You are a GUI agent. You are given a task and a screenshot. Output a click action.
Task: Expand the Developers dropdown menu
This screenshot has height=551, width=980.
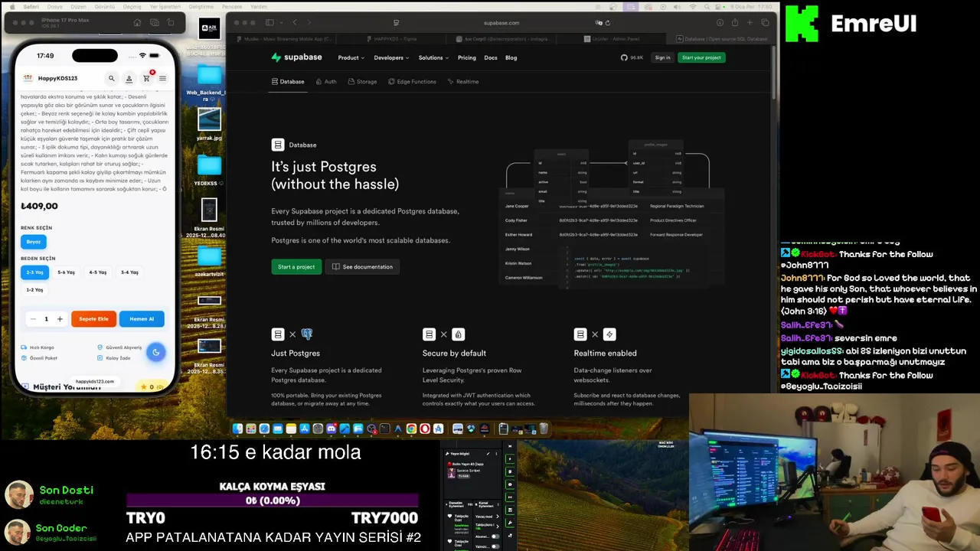pos(391,57)
